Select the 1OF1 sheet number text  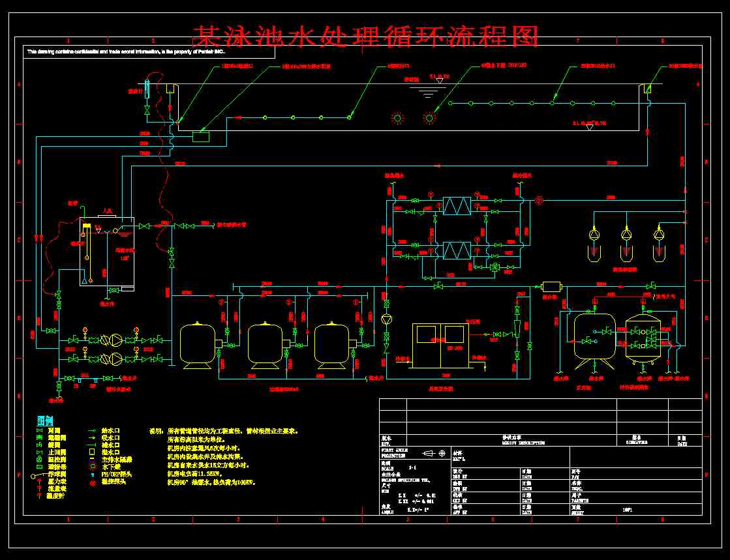(x=627, y=510)
